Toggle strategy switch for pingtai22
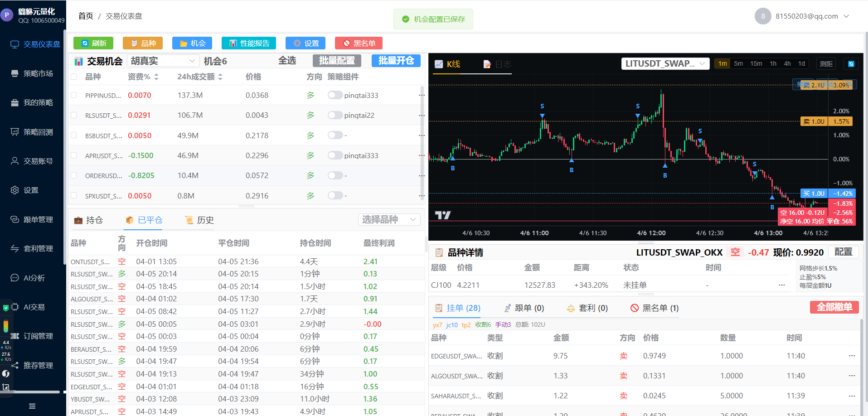Screen dimensions: 868x416 click(x=335, y=115)
